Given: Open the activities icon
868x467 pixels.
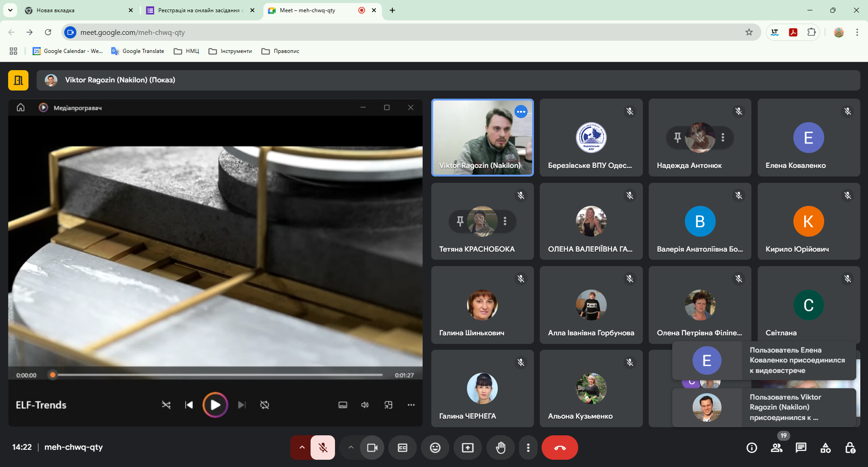Looking at the screenshot, I should tap(825, 448).
